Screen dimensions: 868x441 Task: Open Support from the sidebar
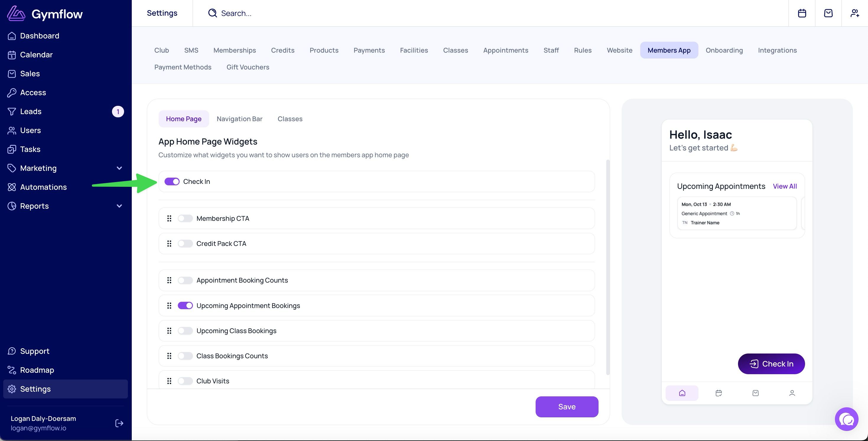65,351
